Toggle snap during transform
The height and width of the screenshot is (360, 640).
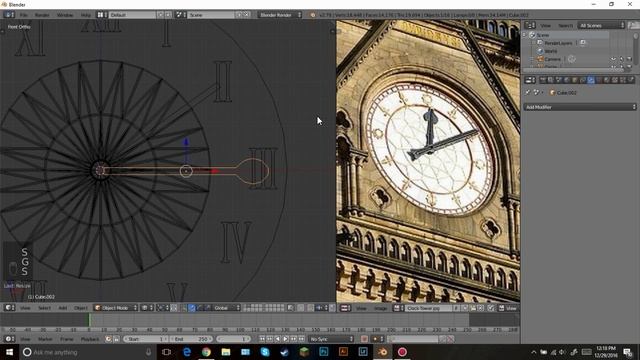(311, 308)
